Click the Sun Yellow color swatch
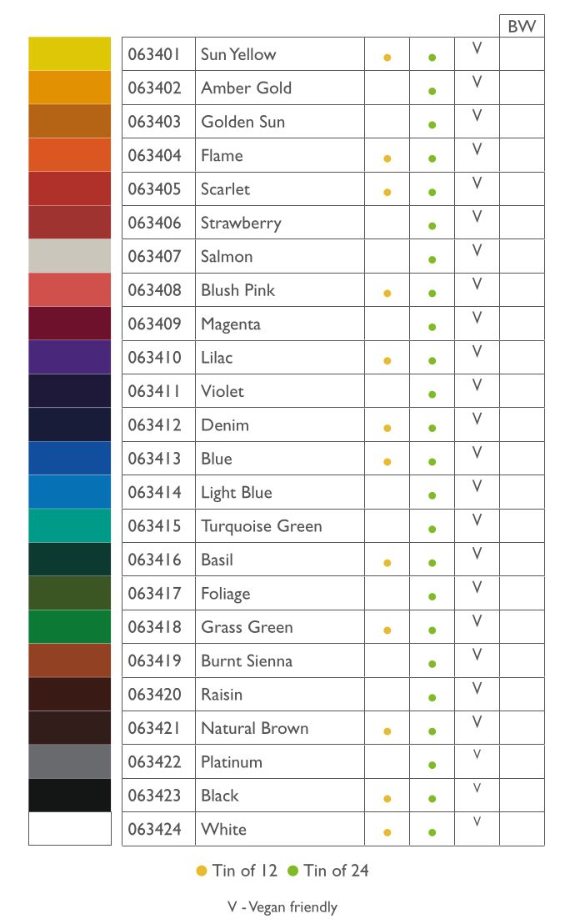The width and height of the screenshot is (565, 924). tap(69, 53)
